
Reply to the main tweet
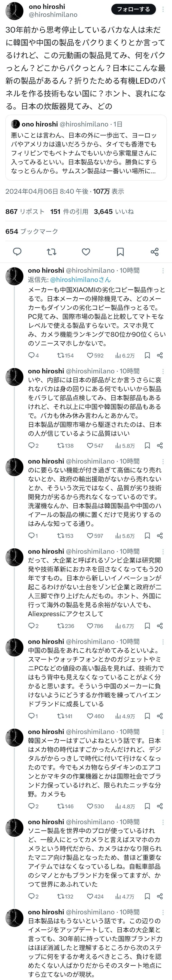[17, 252]
